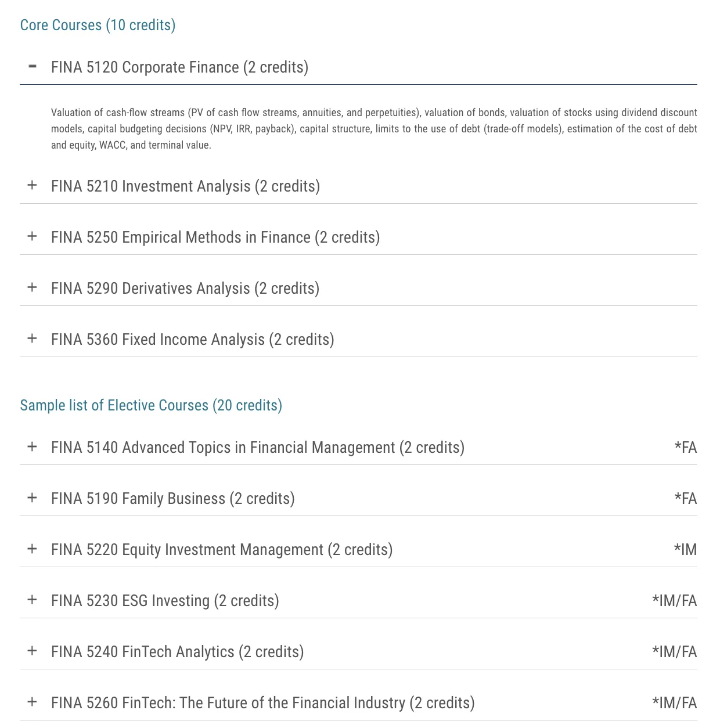
Task: Click the Core Courses (10 credits) heading
Action: (98, 25)
